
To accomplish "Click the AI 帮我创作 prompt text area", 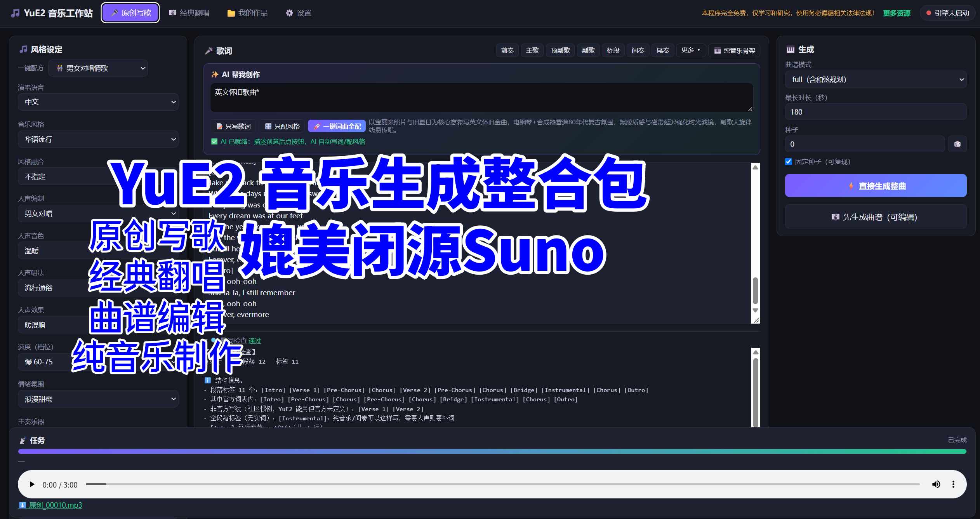I will tap(481, 97).
